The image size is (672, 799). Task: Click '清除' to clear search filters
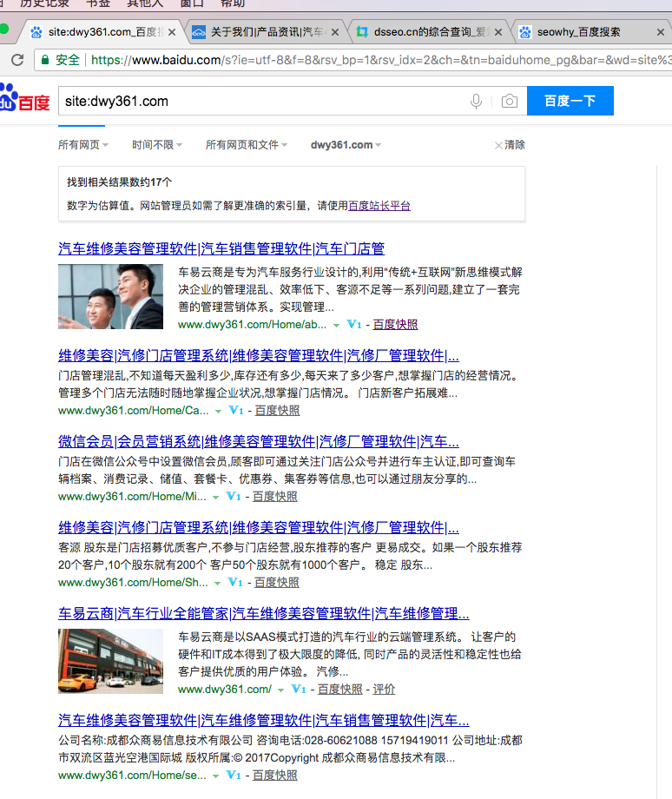point(510,145)
